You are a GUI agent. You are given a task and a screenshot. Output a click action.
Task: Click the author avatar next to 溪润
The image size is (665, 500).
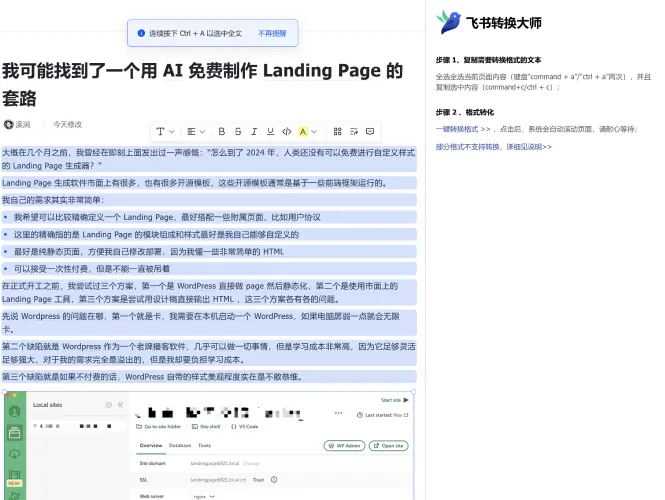click(x=8, y=124)
